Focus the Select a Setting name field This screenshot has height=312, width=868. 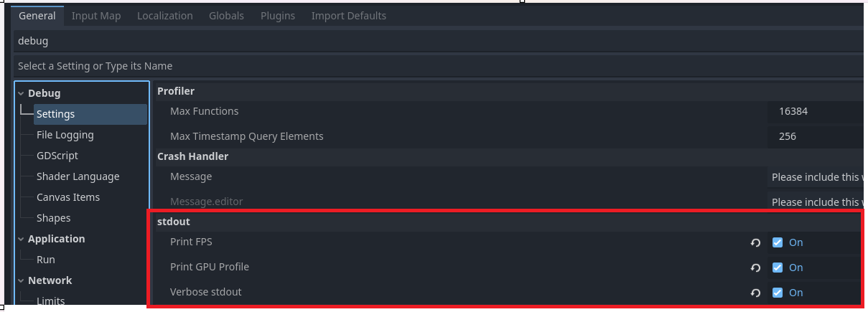(431, 66)
